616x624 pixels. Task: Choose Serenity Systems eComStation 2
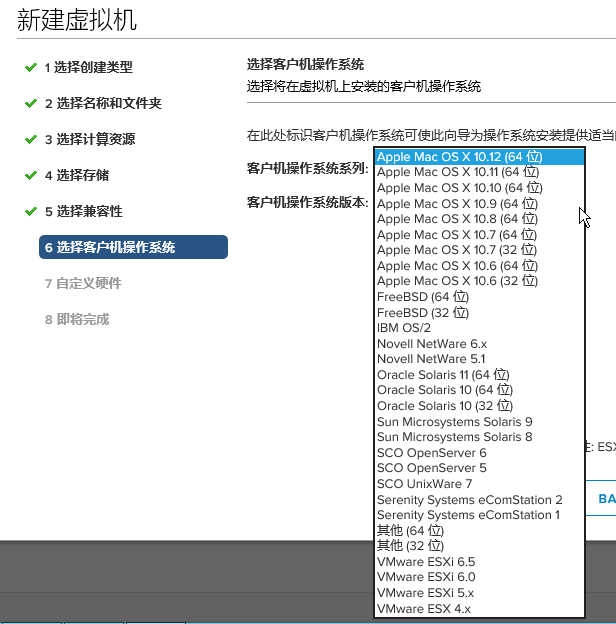pyautogui.click(x=480, y=500)
